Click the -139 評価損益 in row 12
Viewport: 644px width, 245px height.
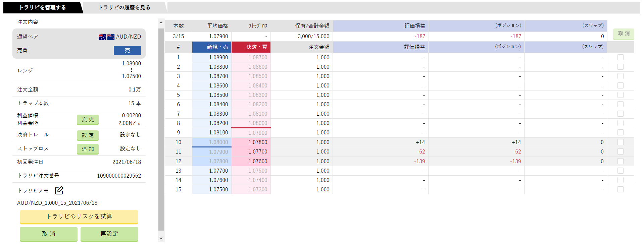point(419,161)
